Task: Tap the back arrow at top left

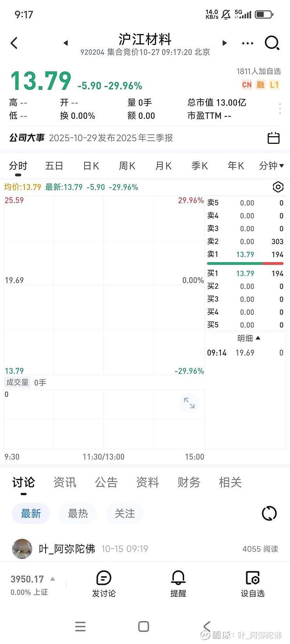Action: [x=14, y=43]
